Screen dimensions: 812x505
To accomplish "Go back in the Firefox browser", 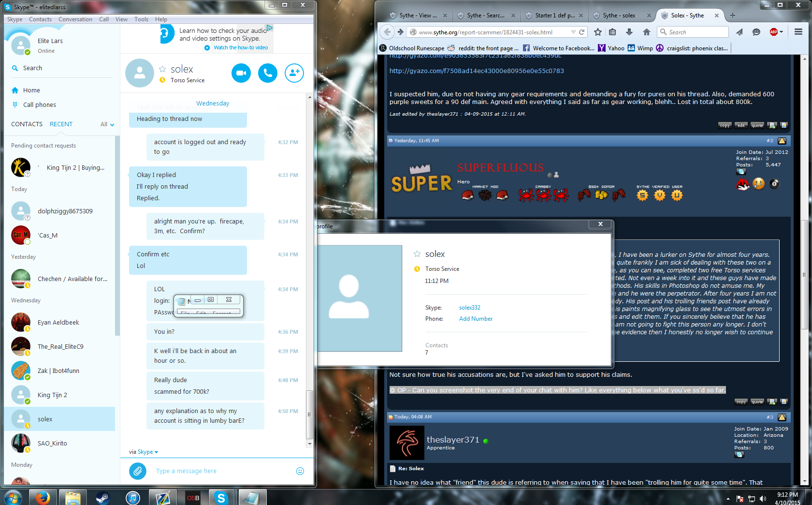I will click(387, 32).
